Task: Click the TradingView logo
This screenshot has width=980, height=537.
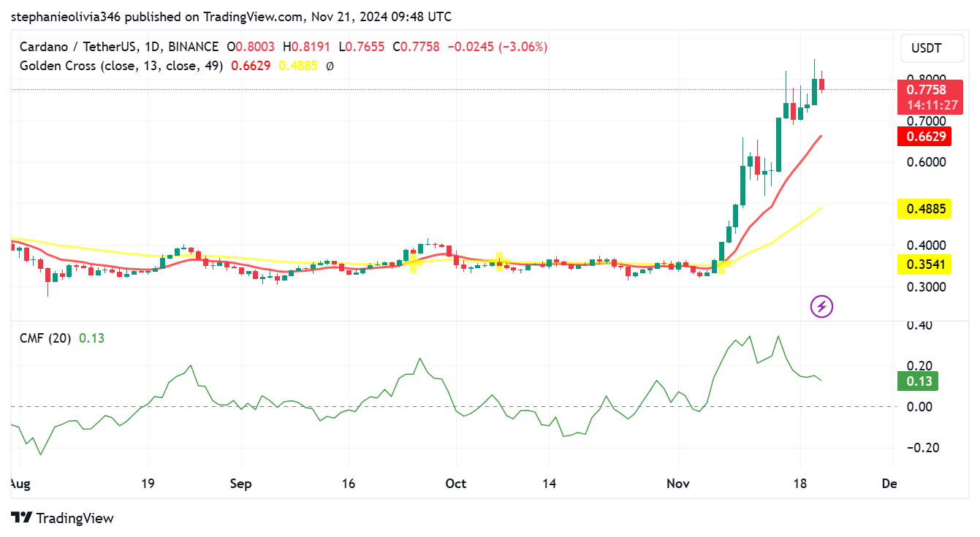Action: (63, 518)
